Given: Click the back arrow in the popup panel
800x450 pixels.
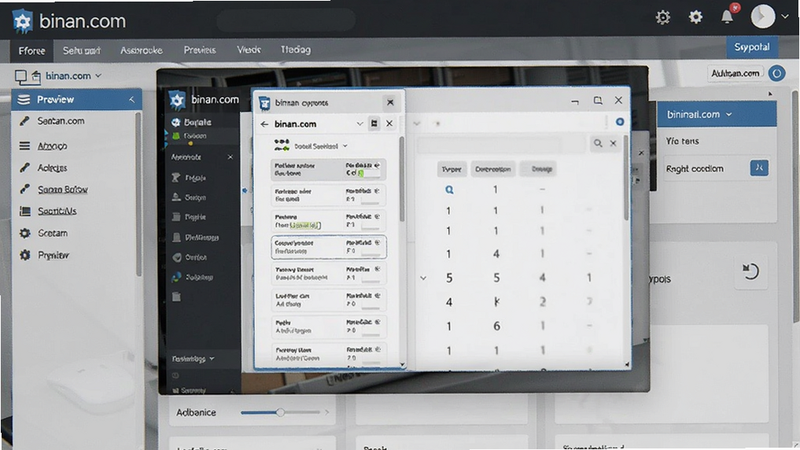Looking at the screenshot, I should (264, 124).
